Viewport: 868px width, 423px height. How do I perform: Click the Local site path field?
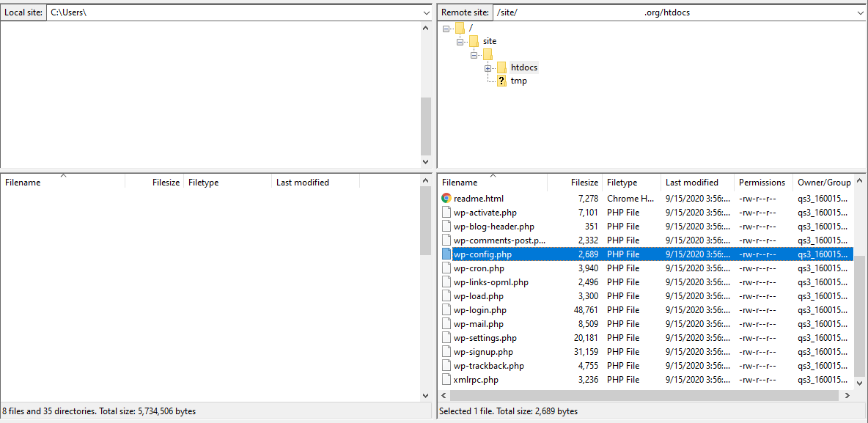click(x=220, y=12)
